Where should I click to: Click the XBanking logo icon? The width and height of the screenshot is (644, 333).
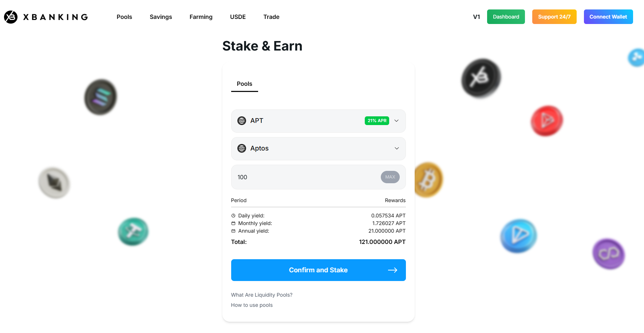[x=11, y=17]
